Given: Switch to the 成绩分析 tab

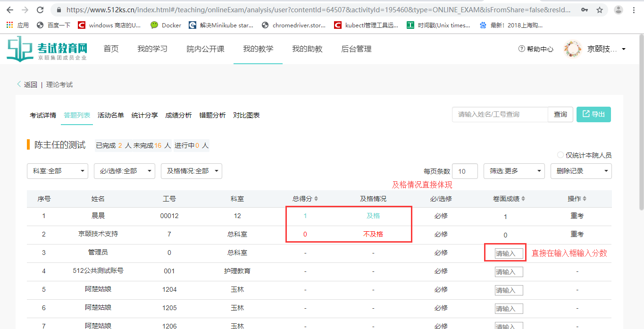Looking at the screenshot, I should 178,115.
